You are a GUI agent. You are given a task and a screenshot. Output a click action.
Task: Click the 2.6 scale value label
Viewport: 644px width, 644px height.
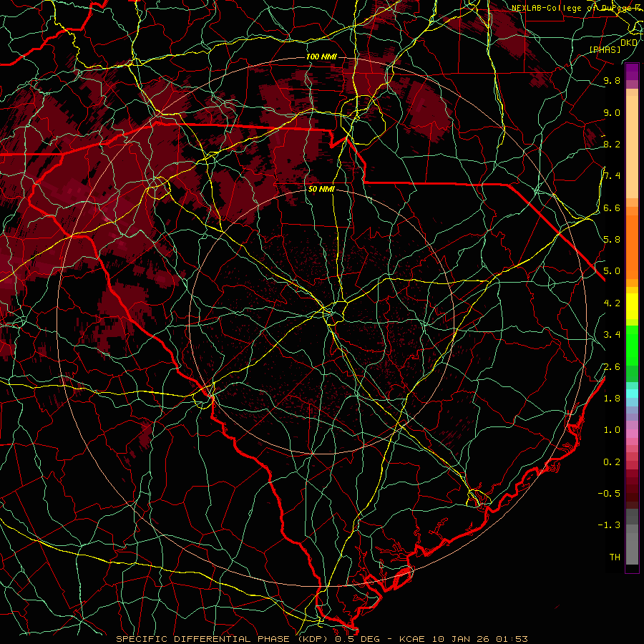click(612, 366)
